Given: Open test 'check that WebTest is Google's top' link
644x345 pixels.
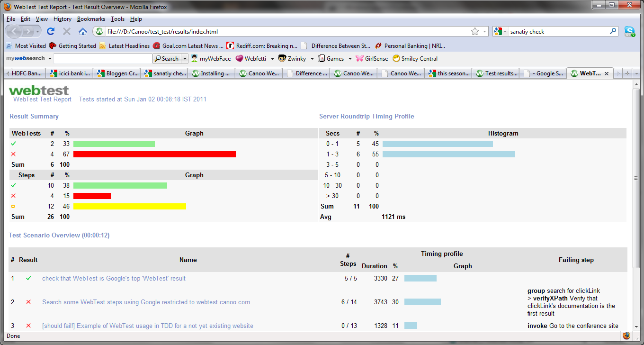Looking at the screenshot, I should click(x=114, y=278).
